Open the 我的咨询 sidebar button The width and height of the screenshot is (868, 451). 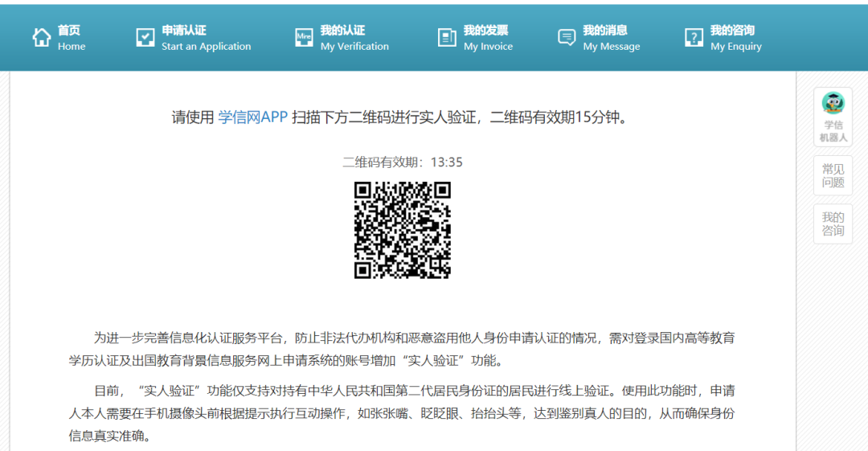[x=833, y=223]
